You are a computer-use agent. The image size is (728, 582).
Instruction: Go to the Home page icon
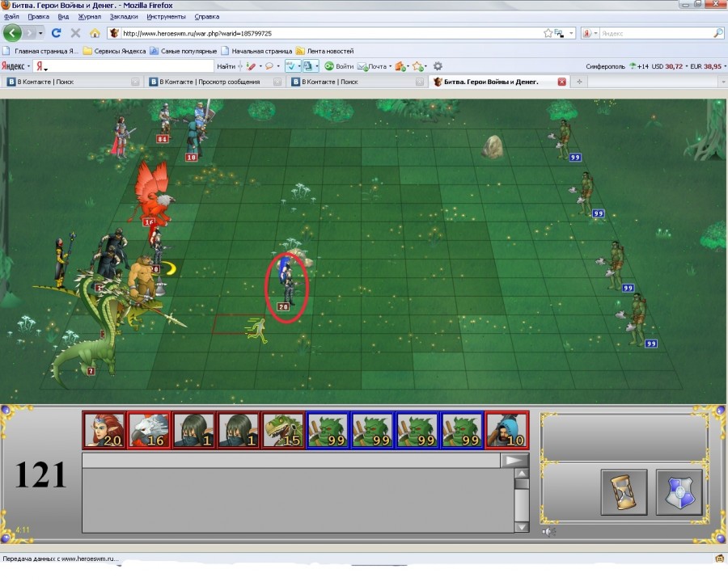click(95, 33)
